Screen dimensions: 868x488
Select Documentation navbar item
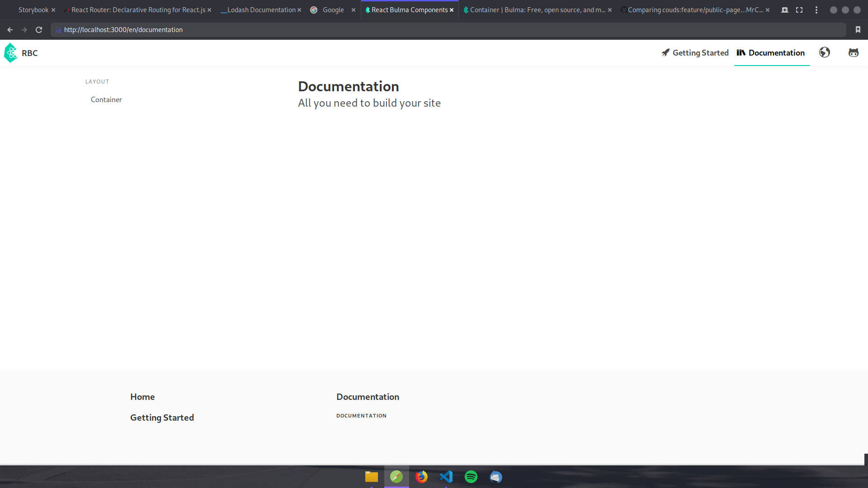point(771,53)
